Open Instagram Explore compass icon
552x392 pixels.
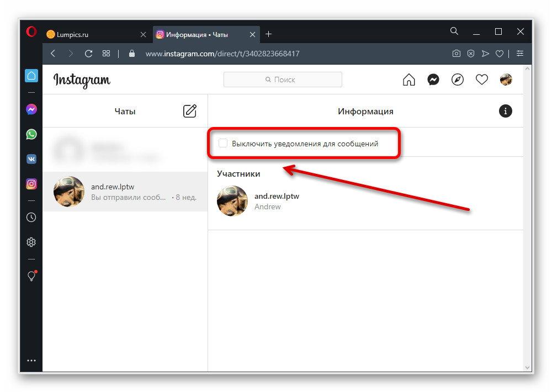click(458, 80)
